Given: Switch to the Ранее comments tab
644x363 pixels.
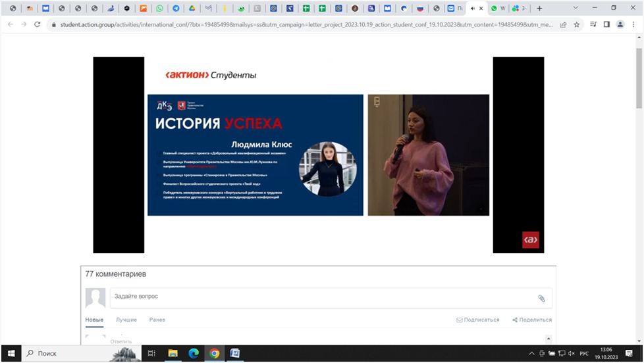Looking at the screenshot, I should [157, 320].
